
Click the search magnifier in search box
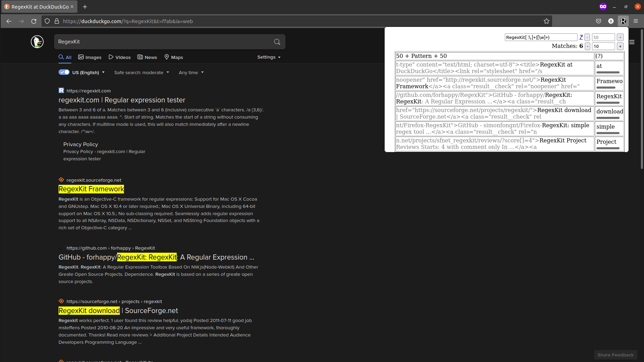(277, 42)
